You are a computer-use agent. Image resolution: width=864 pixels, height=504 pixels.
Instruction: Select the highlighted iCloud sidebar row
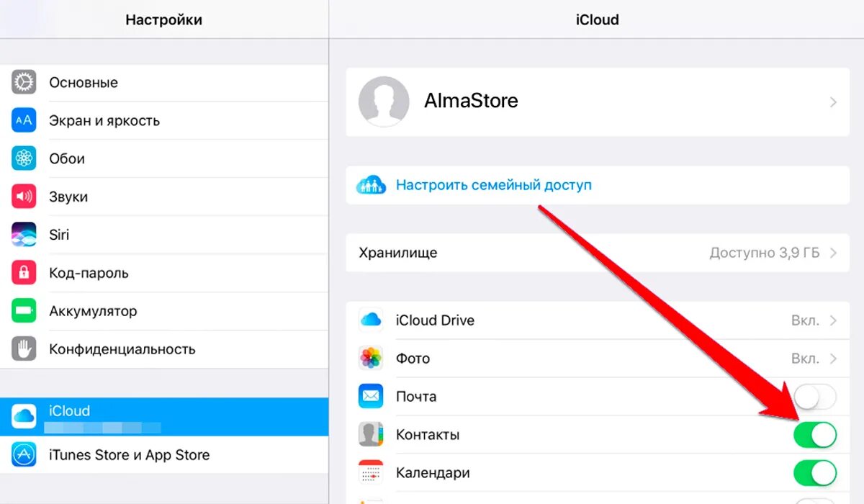coord(164,416)
